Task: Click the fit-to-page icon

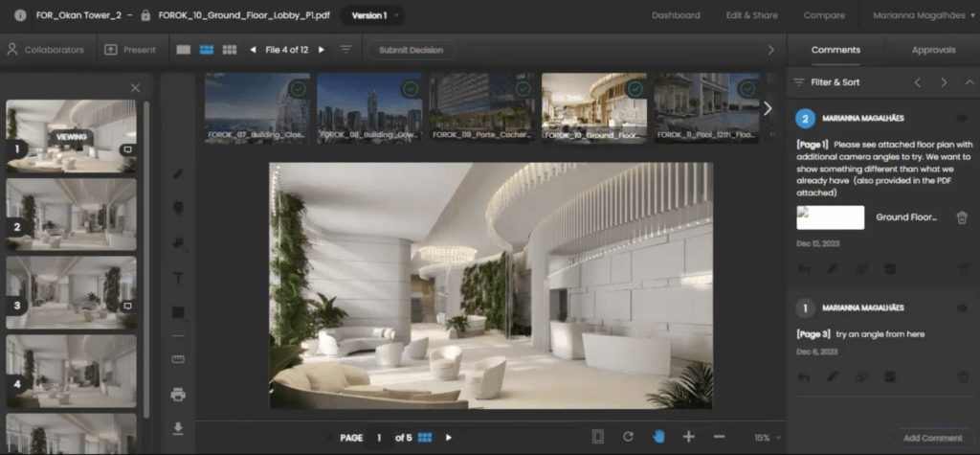Action: tap(597, 437)
